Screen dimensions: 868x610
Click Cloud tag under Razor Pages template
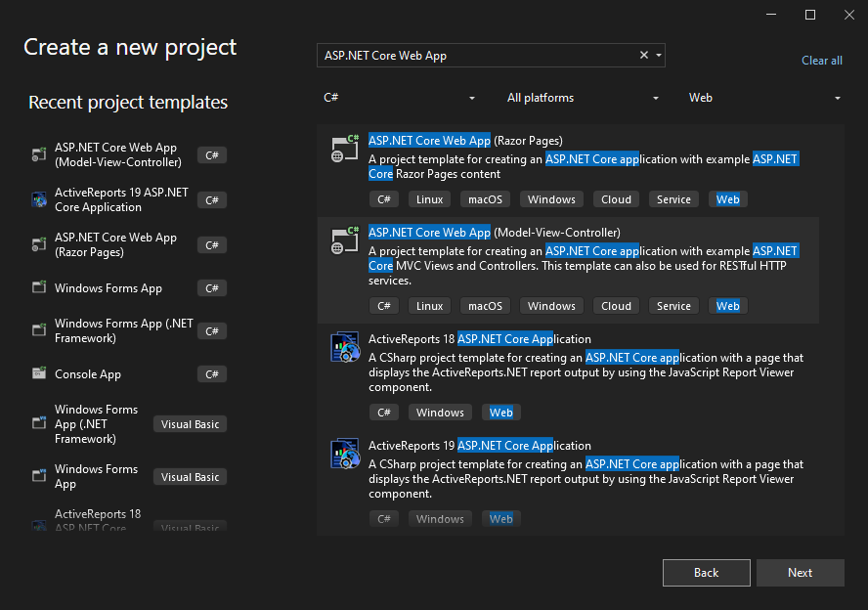pos(616,199)
